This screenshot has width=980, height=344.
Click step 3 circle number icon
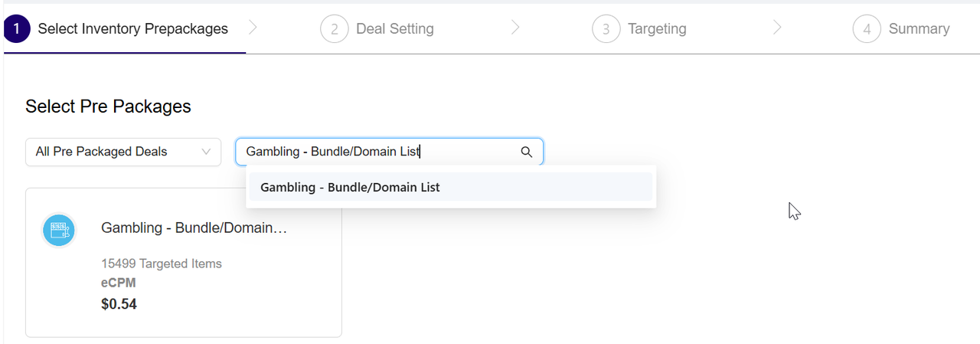[606, 29]
